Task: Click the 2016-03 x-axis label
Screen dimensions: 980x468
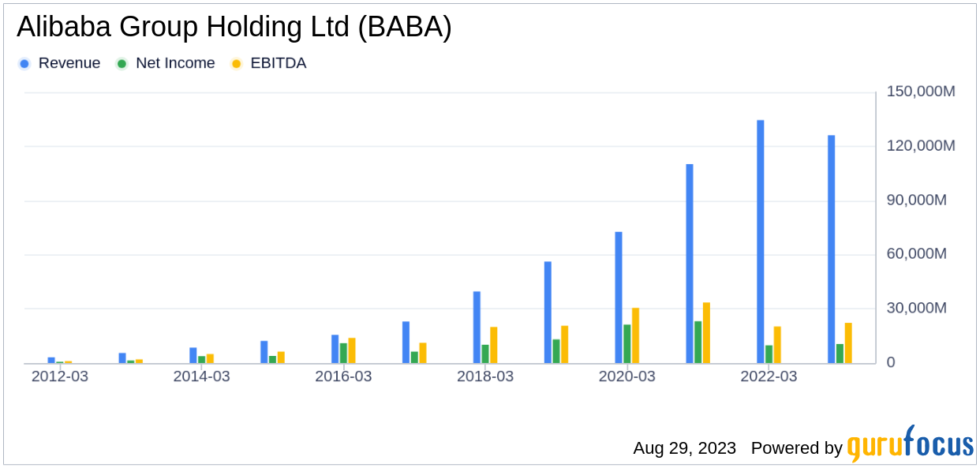Action: [343, 376]
